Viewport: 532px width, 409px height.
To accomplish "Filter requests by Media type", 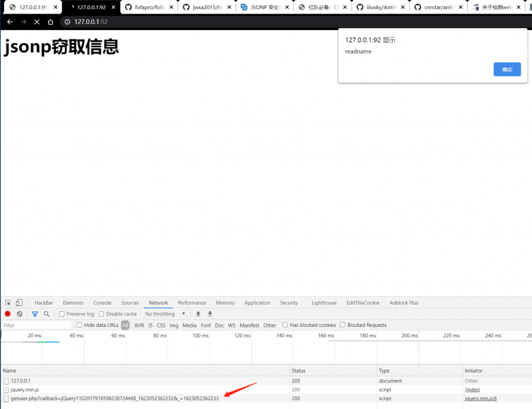I will pyautogui.click(x=189, y=325).
